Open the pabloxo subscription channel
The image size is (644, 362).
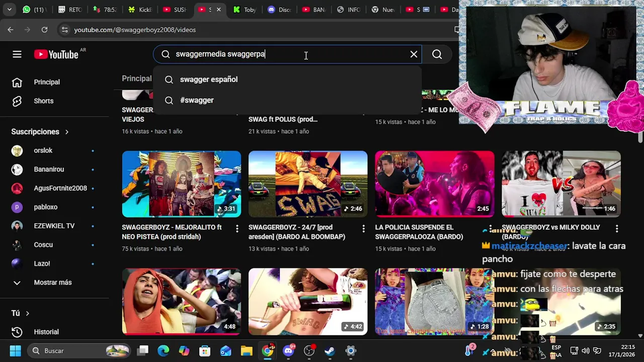click(54, 207)
